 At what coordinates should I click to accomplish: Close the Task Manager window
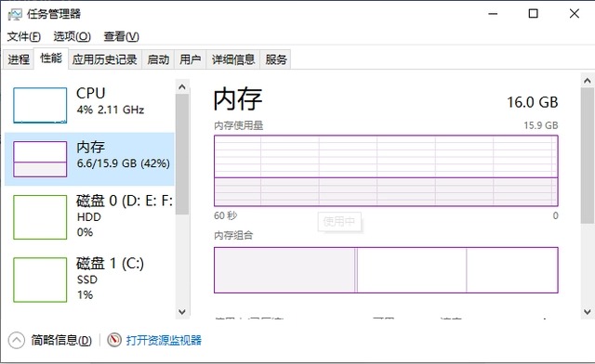point(575,14)
